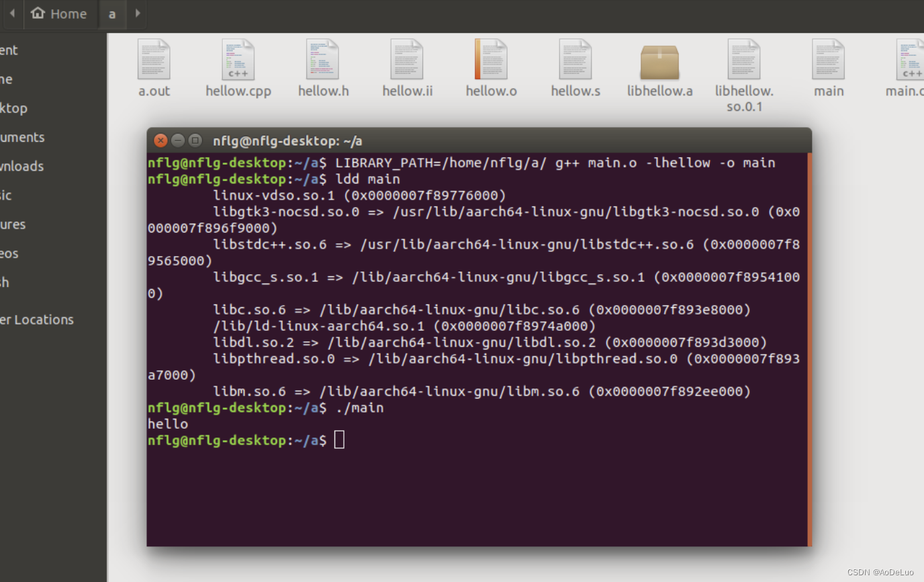Maximize the nflg@nflg-desktop terminal window
The height and width of the screenshot is (582, 924).
pyautogui.click(x=195, y=140)
